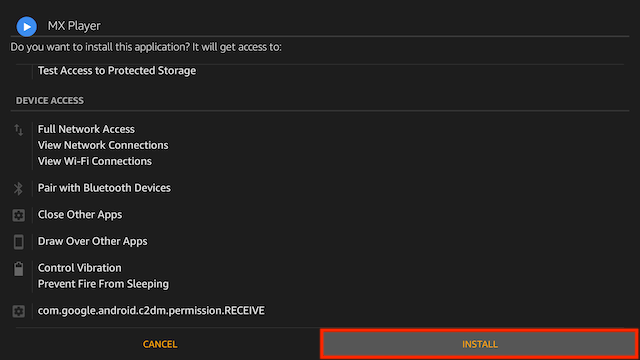This screenshot has width=640, height=360.
Task: Select Pair with Bluetooth Devices permission
Action: point(104,188)
